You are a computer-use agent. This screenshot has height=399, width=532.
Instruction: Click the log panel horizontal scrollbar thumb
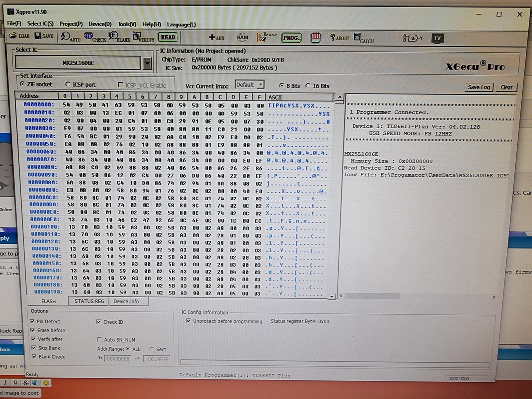(372, 296)
